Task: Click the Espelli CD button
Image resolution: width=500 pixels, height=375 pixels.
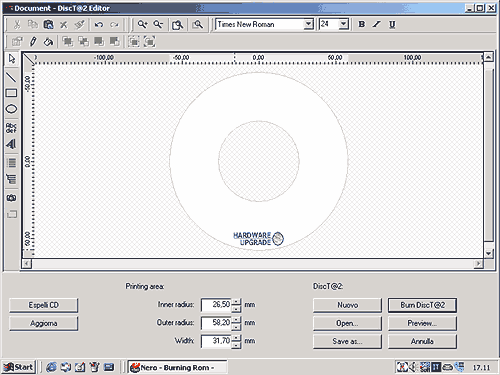Action: [44, 305]
